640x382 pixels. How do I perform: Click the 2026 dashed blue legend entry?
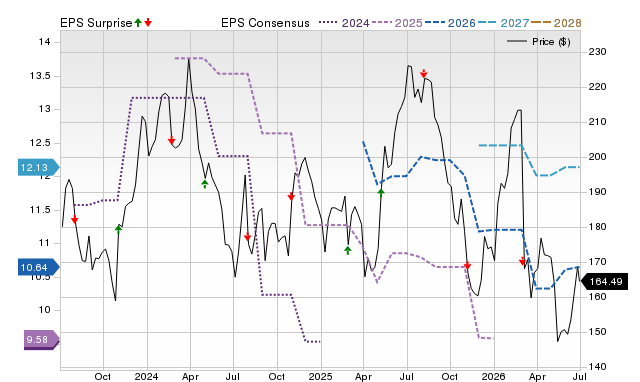[450, 23]
